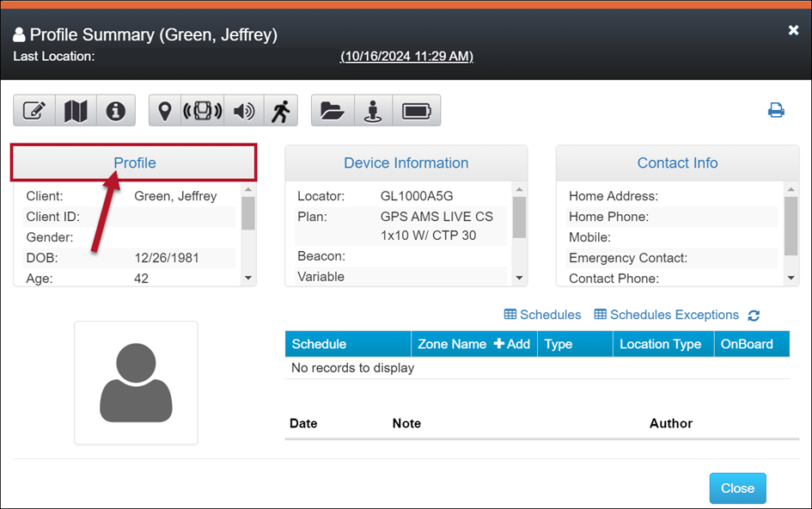The image size is (812, 509).
Task: Click the vibrate device icon
Action: (203, 111)
